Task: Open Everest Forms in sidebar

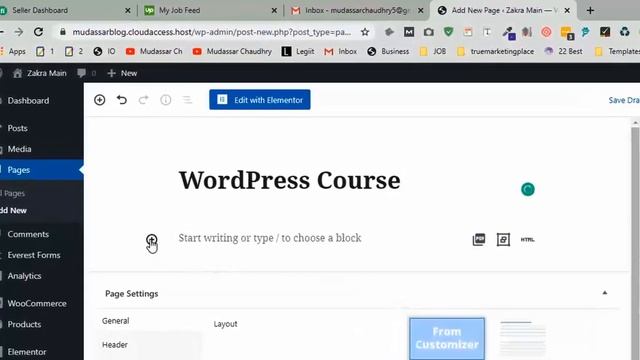Action: (34, 255)
